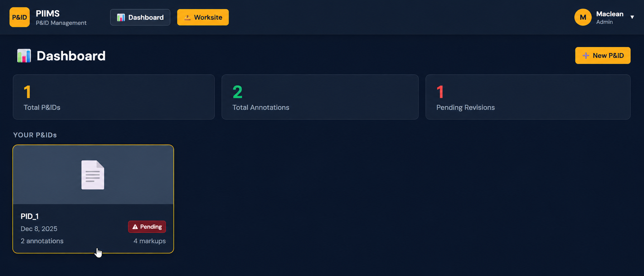Screen dimensions: 644x276
Task: Click the Total Annotations stat card
Action: pyautogui.click(x=320, y=97)
